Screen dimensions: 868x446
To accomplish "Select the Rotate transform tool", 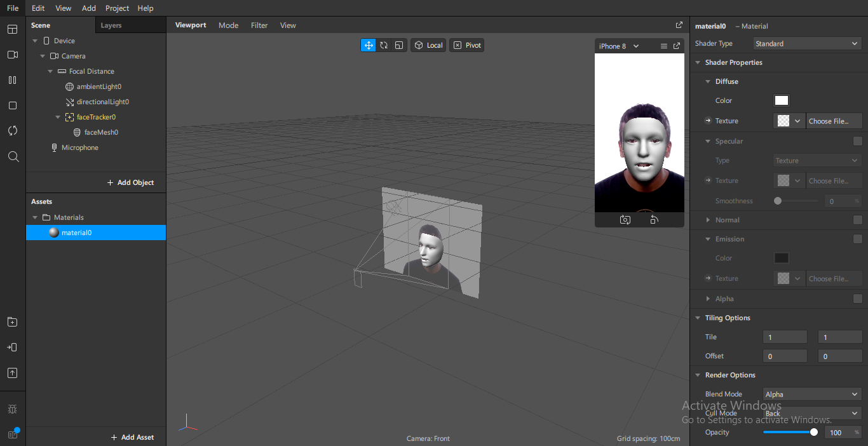I will point(384,45).
